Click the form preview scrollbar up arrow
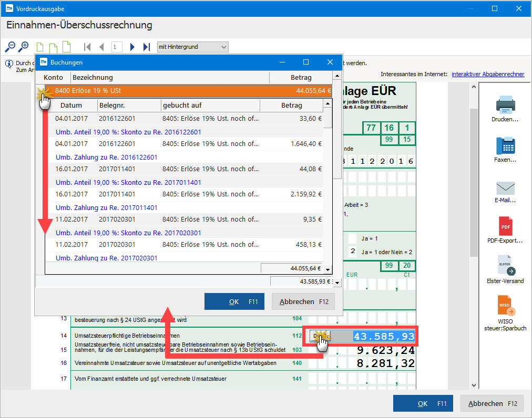This screenshot has height=418, width=532. [474, 87]
